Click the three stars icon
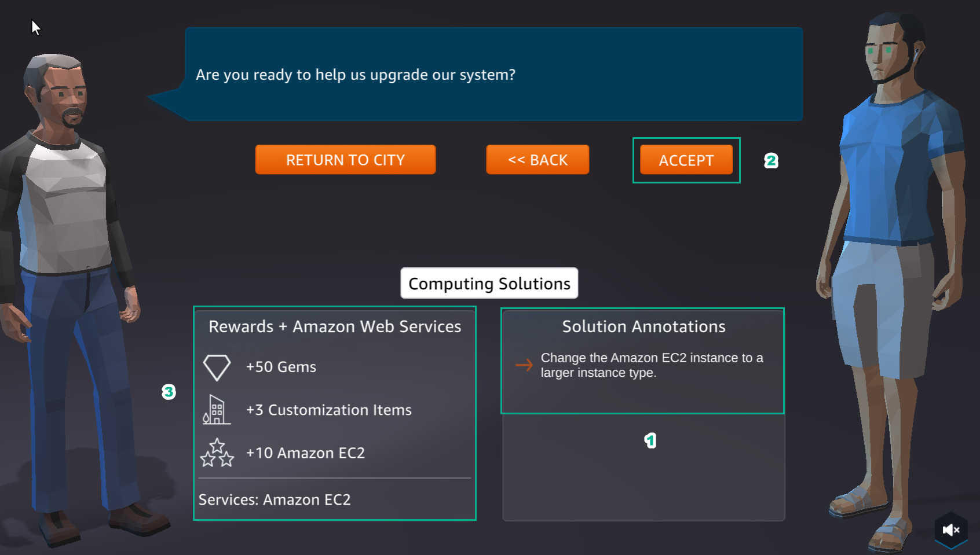Screen dimensions: 980x555 point(217,453)
